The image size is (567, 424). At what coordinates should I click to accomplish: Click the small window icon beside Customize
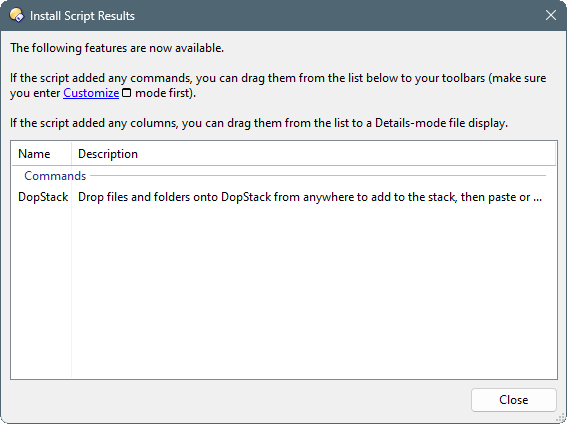(127, 93)
